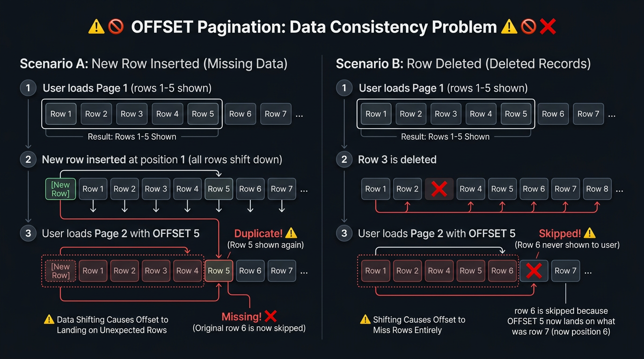The width and height of the screenshot is (644, 359).
Task: Click the "Scenario A:" heading
Action: (54, 64)
